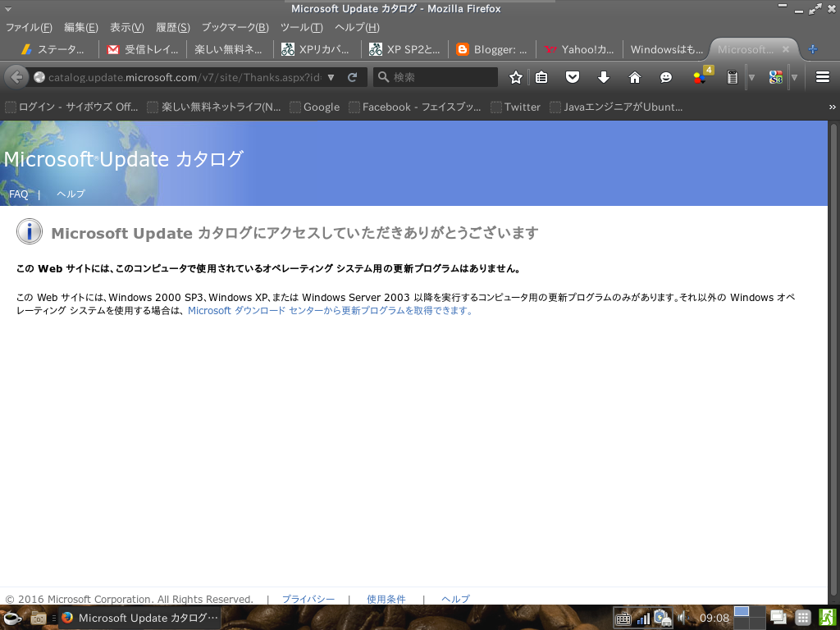The height and width of the screenshot is (630, 840).
Task: Click the green logout exit icon
Action: pos(828,618)
